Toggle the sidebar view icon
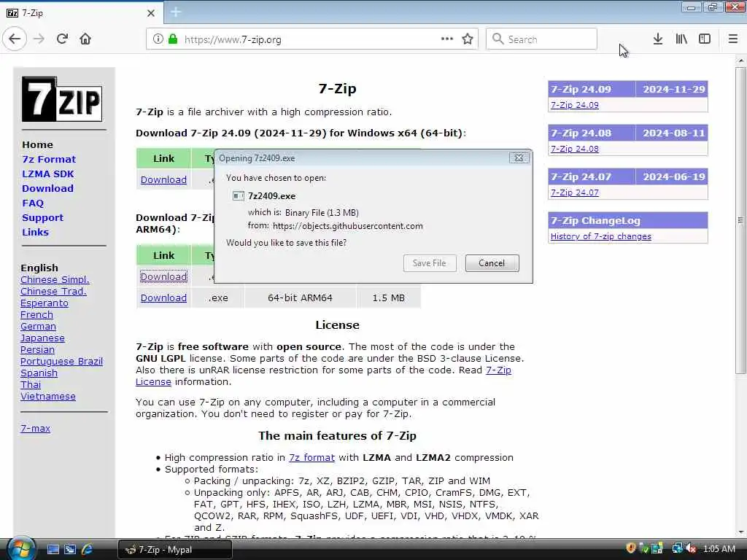The width and height of the screenshot is (747, 560). [705, 39]
